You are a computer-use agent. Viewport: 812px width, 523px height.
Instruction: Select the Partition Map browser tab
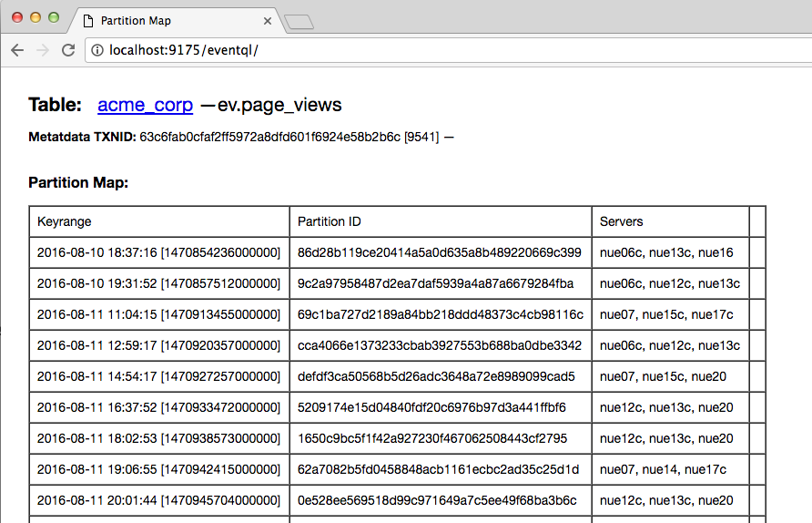176,21
